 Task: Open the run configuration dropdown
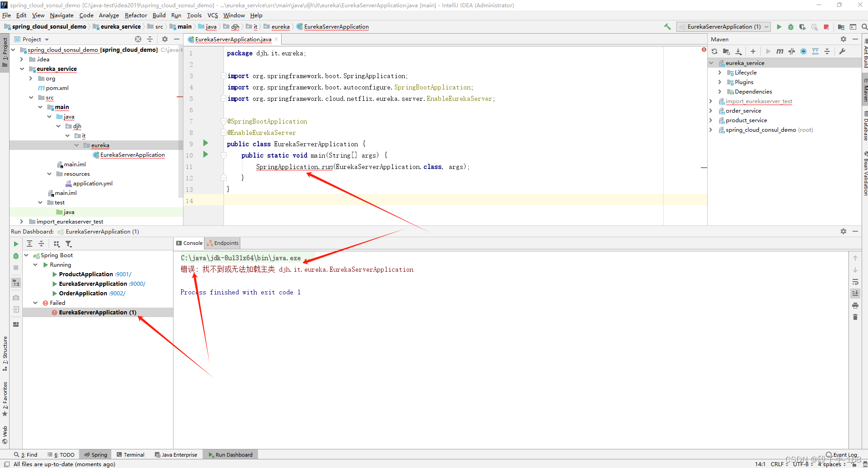(x=767, y=26)
